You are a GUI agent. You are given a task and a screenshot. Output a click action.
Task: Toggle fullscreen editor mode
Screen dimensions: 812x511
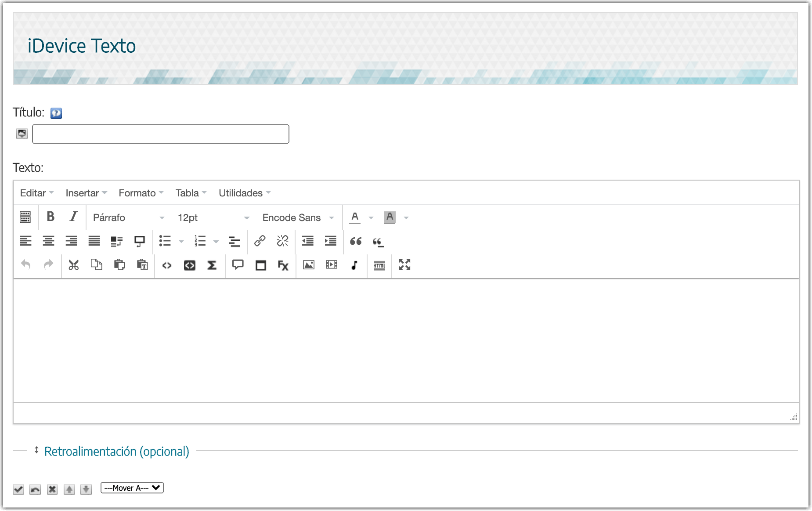point(404,265)
